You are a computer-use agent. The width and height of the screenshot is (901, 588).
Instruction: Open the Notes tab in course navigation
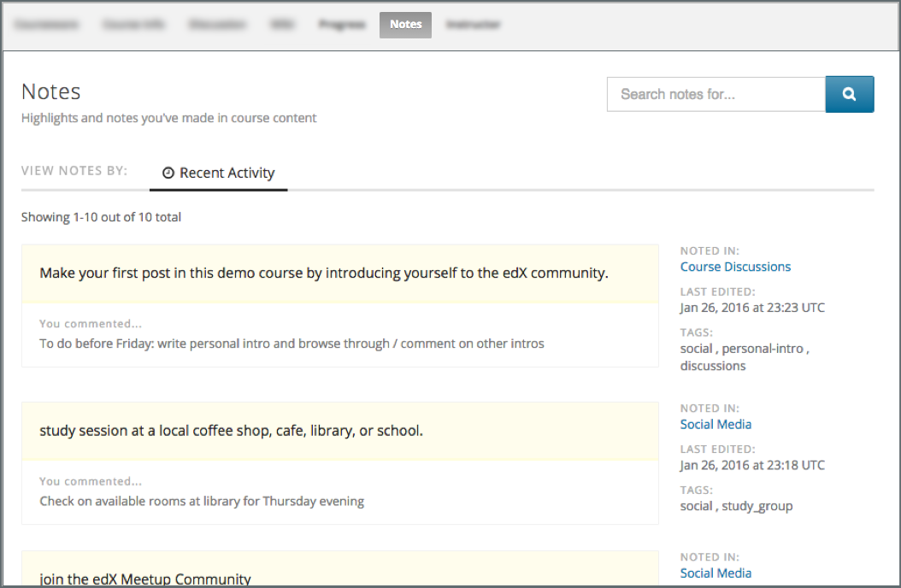(x=405, y=25)
